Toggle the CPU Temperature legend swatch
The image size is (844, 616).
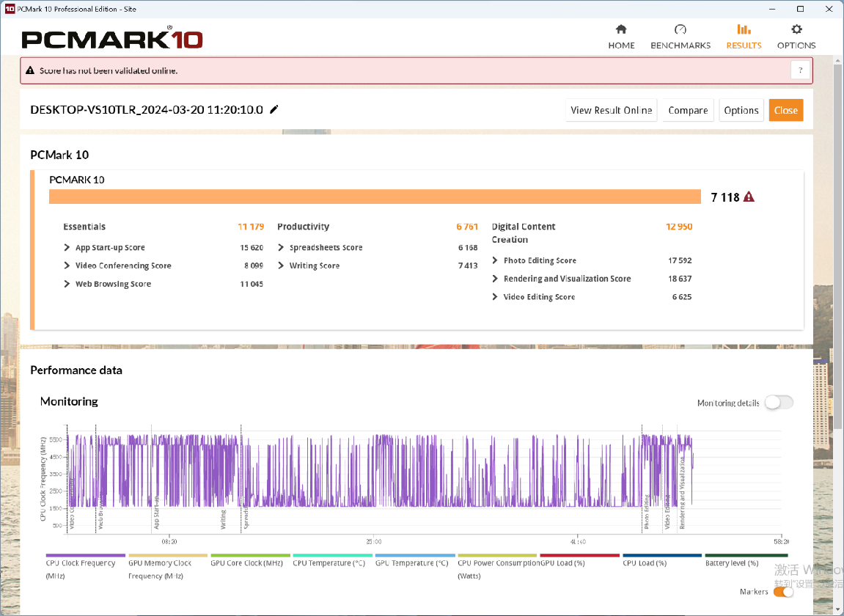[331, 556]
